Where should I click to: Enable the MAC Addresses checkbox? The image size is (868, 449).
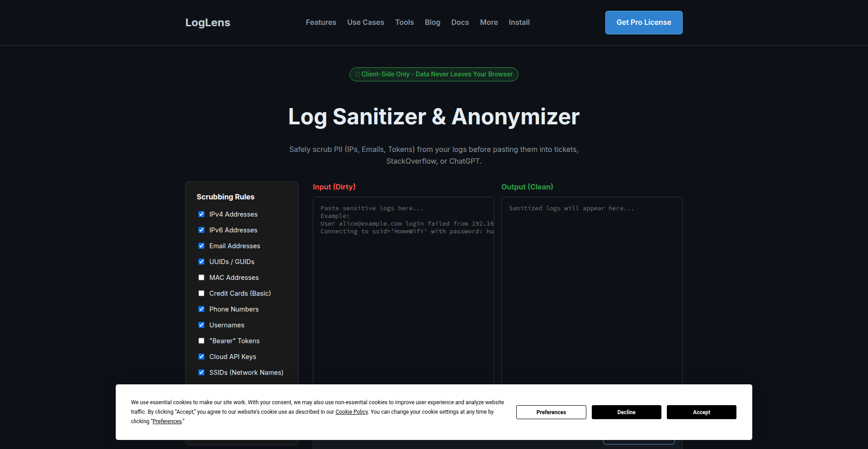(201, 278)
